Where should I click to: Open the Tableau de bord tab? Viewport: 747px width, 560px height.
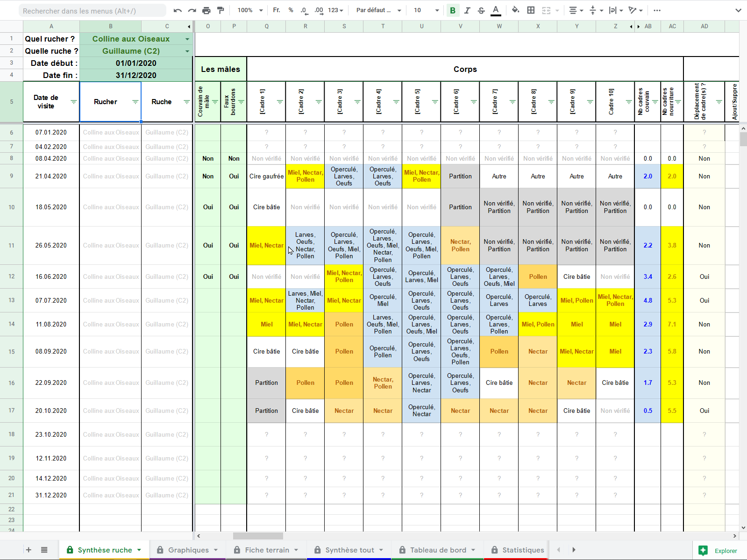click(438, 550)
